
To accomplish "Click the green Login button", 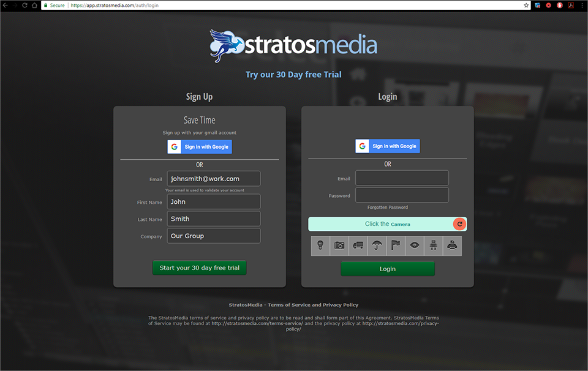I will point(387,269).
